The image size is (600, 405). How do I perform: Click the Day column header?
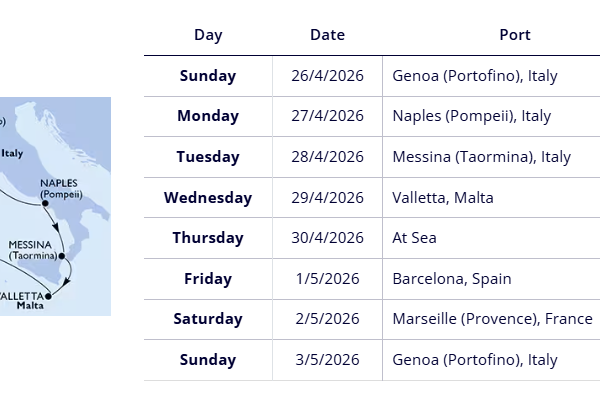[208, 35]
